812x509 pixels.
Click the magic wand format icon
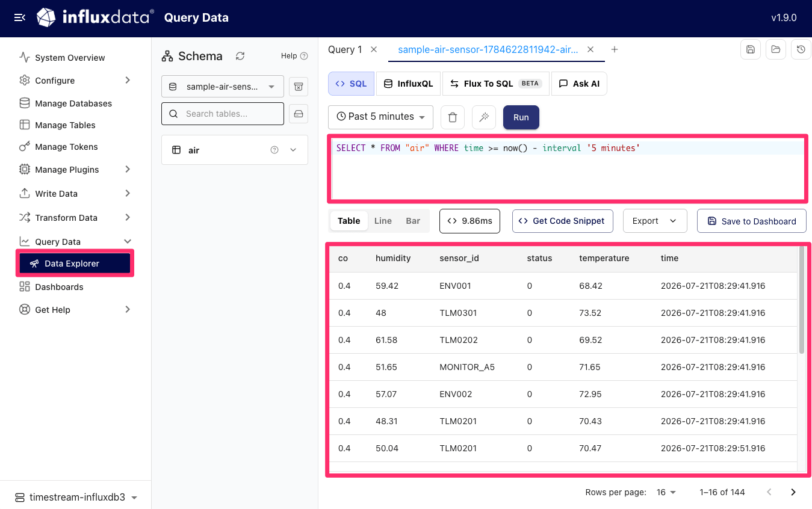pyautogui.click(x=483, y=117)
